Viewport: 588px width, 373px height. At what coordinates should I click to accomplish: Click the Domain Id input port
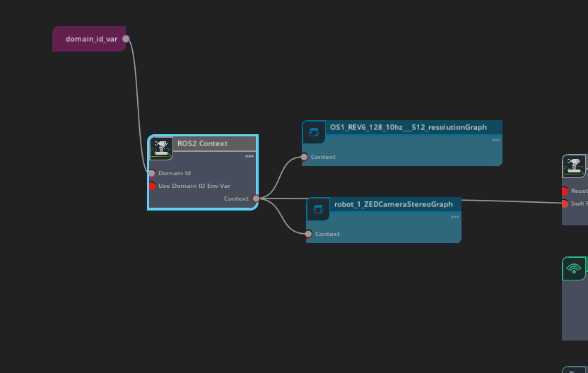(x=151, y=173)
